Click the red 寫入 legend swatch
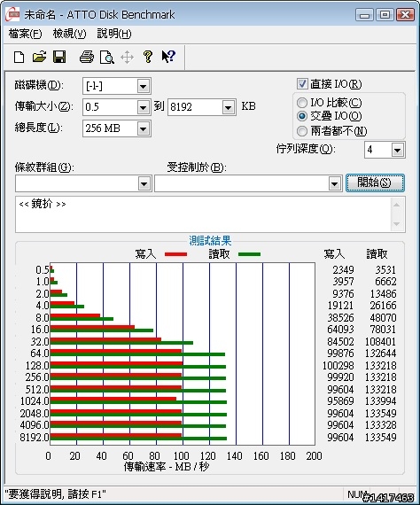 [x=175, y=254]
